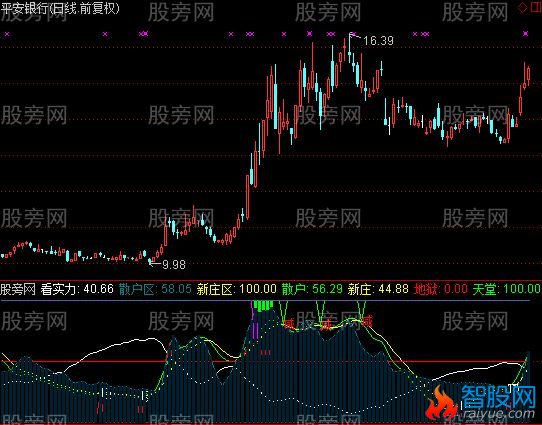Click the 16.39 high price label
Image resolution: width=542 pixels, height=425 pixels.
pyautogui.click(x=379, y=41)
